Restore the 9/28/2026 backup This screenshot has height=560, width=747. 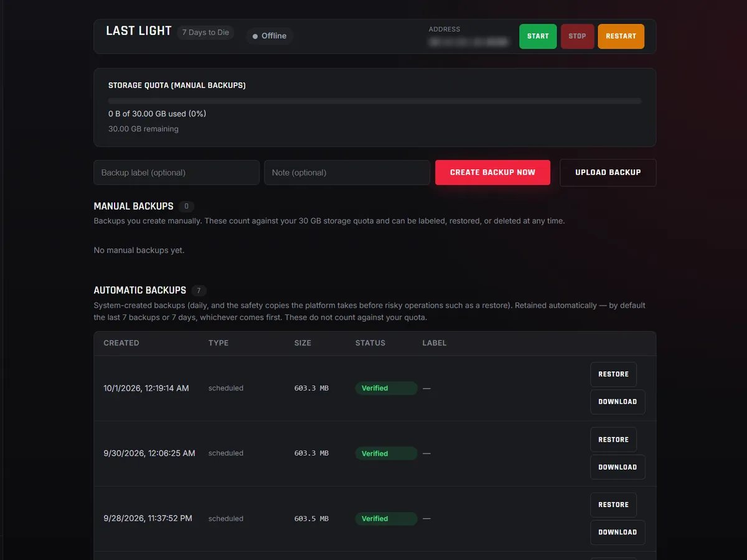[x=613, y=505]
